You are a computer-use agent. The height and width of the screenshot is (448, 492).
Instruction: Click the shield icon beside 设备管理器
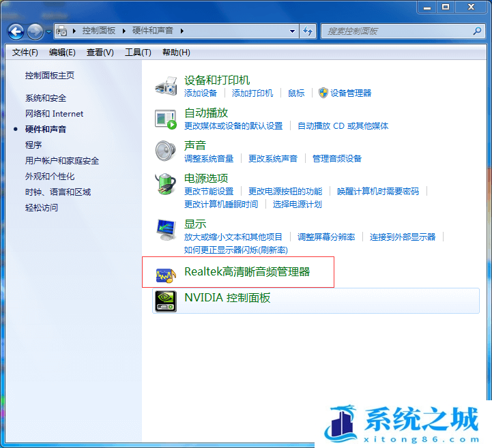323,93
